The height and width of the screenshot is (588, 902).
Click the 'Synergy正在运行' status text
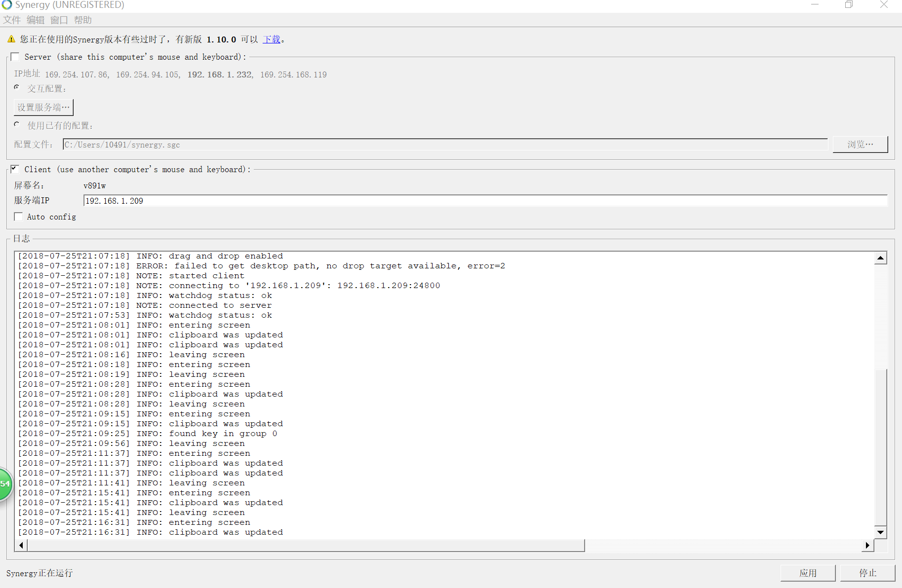click(39, 573)
